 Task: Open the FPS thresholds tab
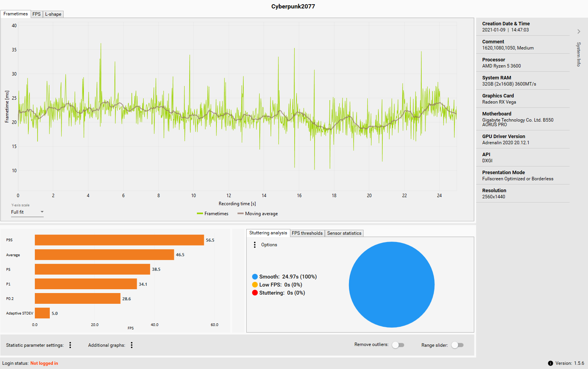click(x=307, y=233)
